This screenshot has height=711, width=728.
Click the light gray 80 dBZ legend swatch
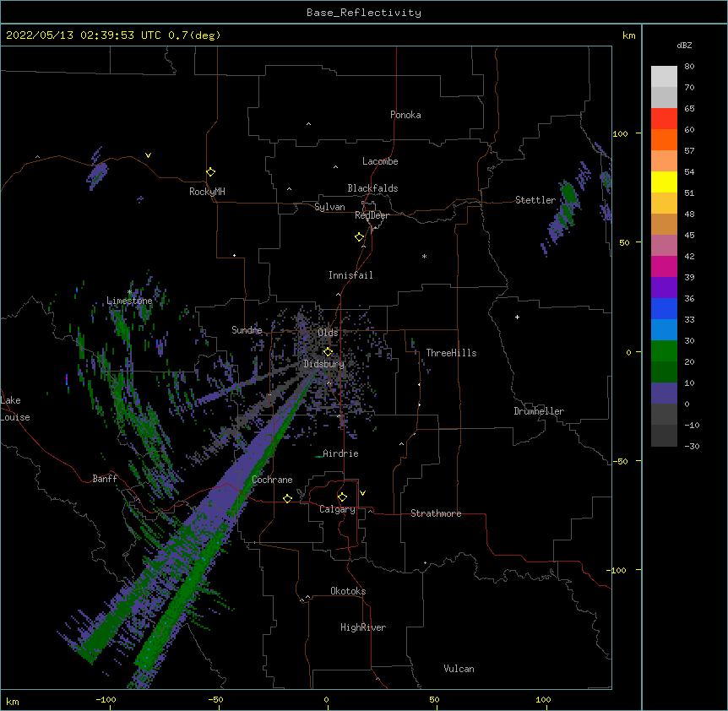[664, 77]
